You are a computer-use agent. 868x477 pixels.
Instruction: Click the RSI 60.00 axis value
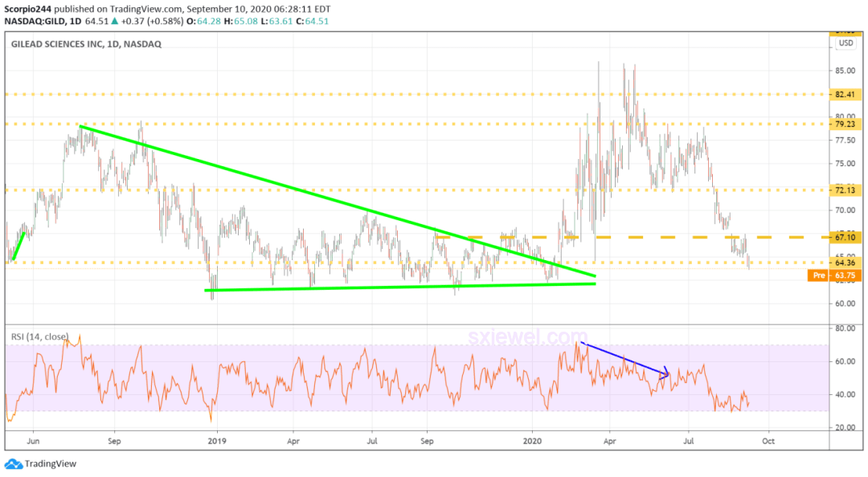tap(845, 361)
